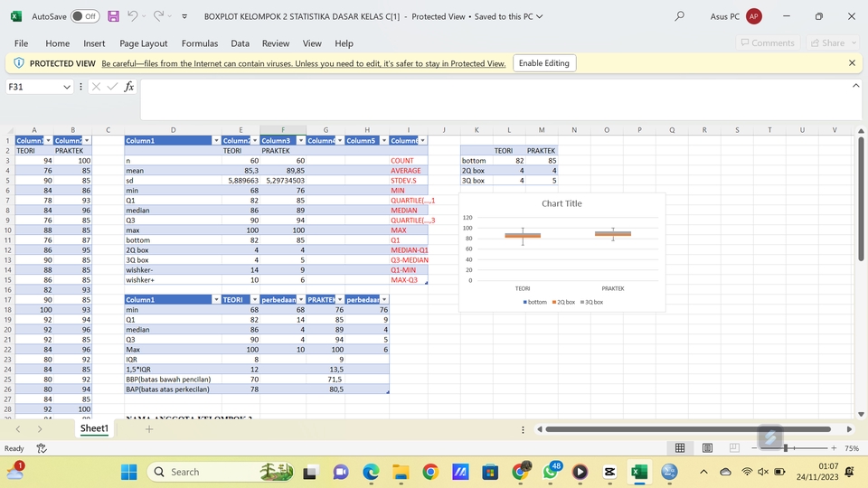Click the vertical scrollbar down arrow
Viewport: 868px width, 488px height.
[861, 414]
